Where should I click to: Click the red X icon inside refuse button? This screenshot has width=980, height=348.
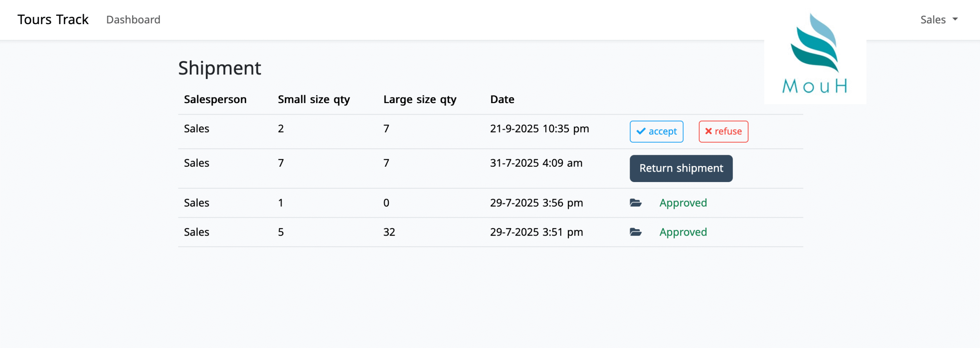[x=708, y=131]
